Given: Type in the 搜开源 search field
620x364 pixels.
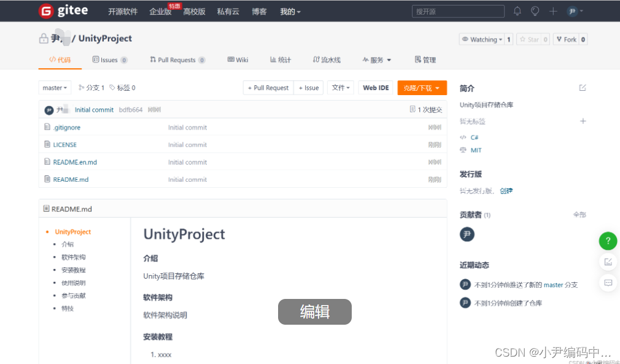Looking at the screenshot, I should (x=458, y=10).
